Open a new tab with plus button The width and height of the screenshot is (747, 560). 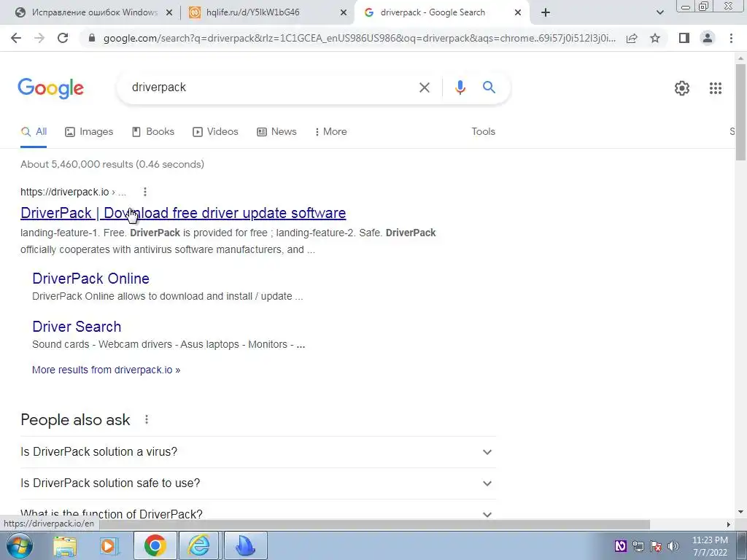[x=546, y=13]
